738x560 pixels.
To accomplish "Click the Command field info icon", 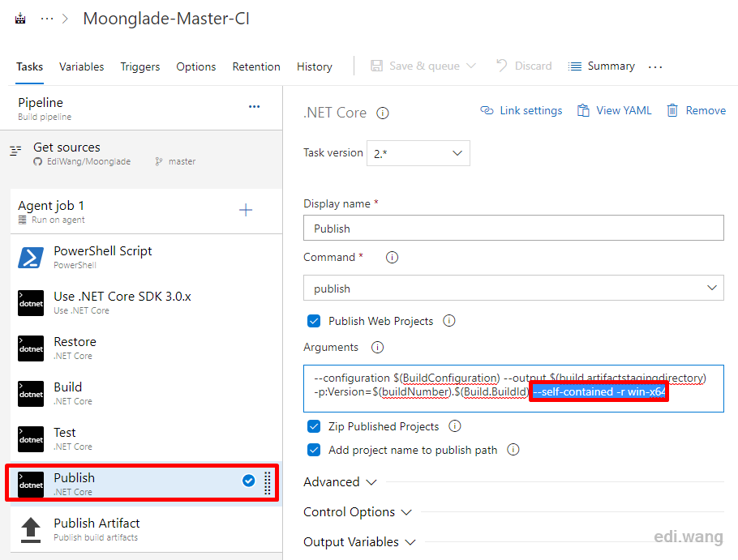I will tap(392, 258).
